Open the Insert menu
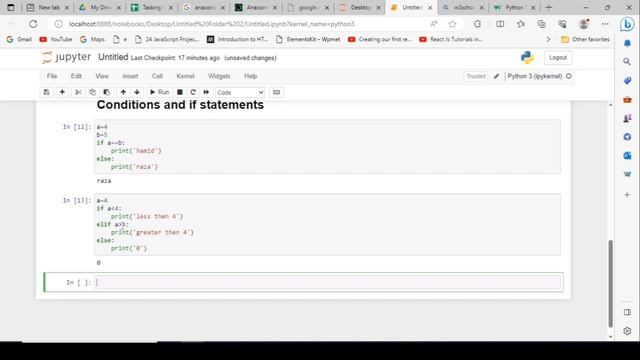The image size is (640, 360). click(130, 76)
